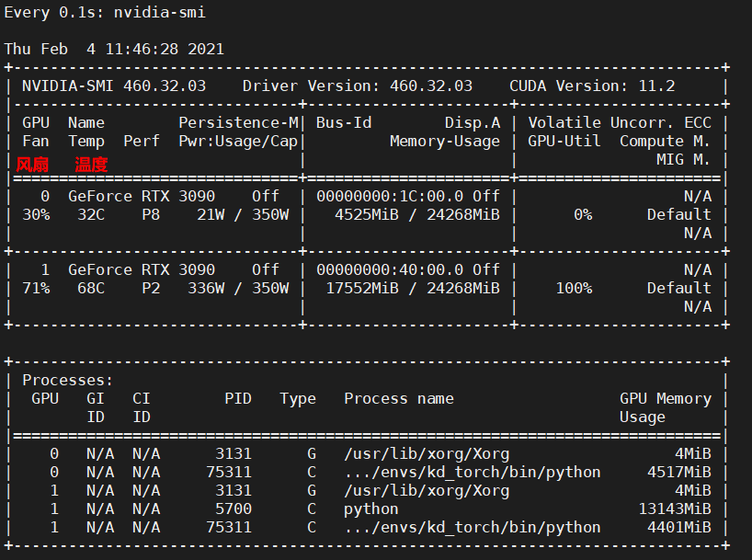Screen dimensions: 752x560
Task: Click the 71% fan speed value
Action: coord(36,288)
